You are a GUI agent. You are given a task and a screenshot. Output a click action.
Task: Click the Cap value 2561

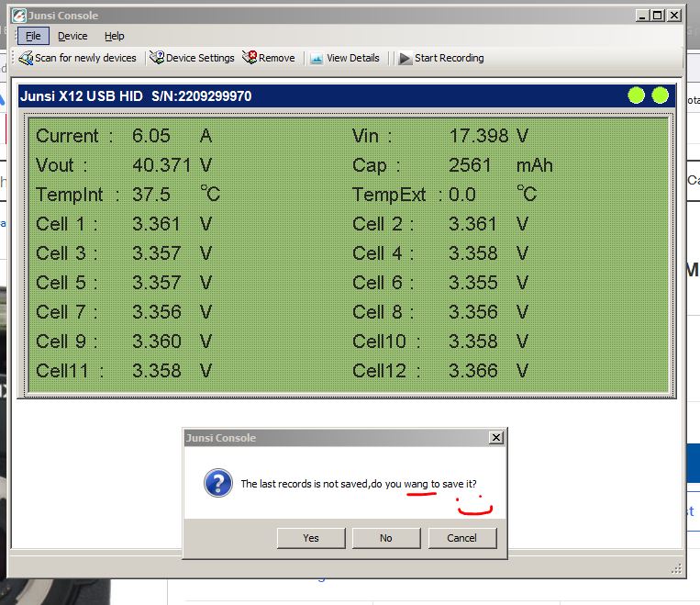point(469,165)
